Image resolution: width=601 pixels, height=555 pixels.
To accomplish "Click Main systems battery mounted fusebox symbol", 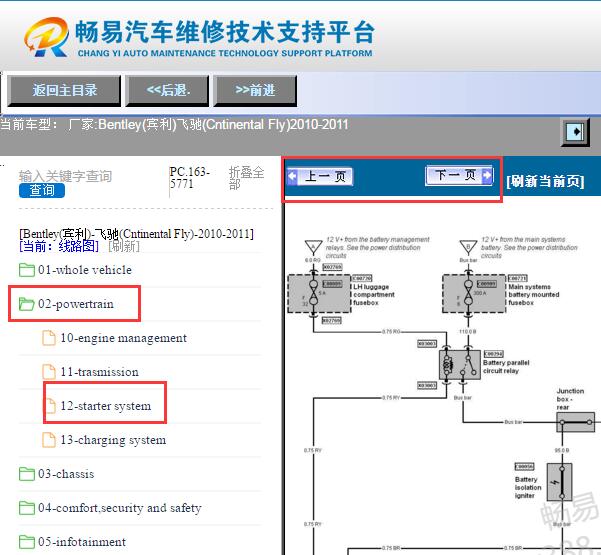I will 475,294.
